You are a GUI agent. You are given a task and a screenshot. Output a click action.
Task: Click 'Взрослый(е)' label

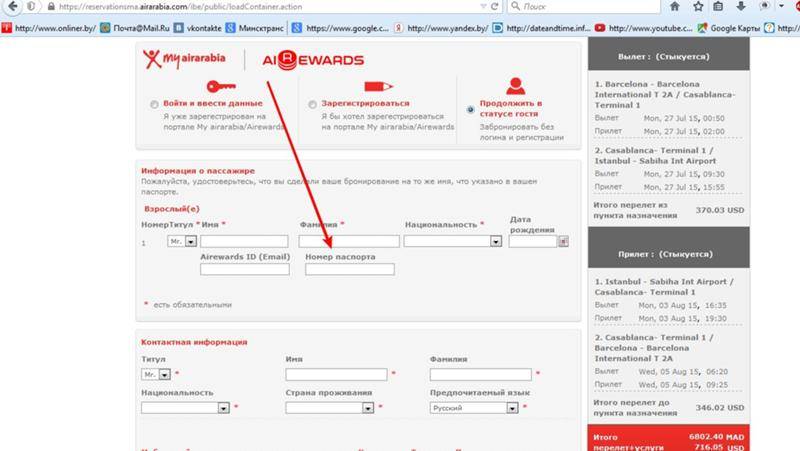click(171, 209)
